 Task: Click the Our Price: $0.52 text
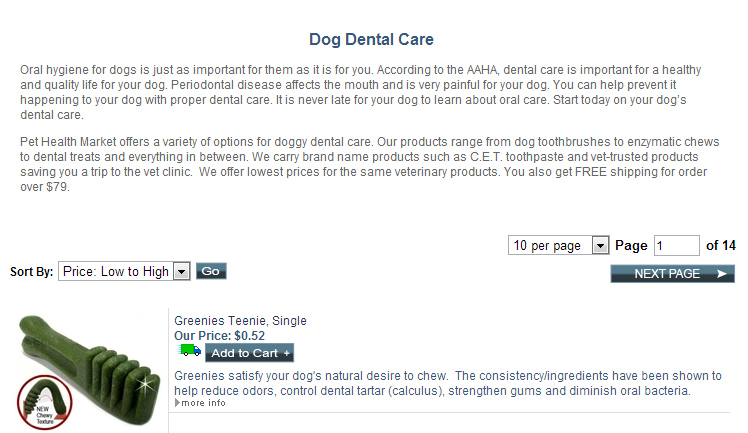(x=219, y=336)
